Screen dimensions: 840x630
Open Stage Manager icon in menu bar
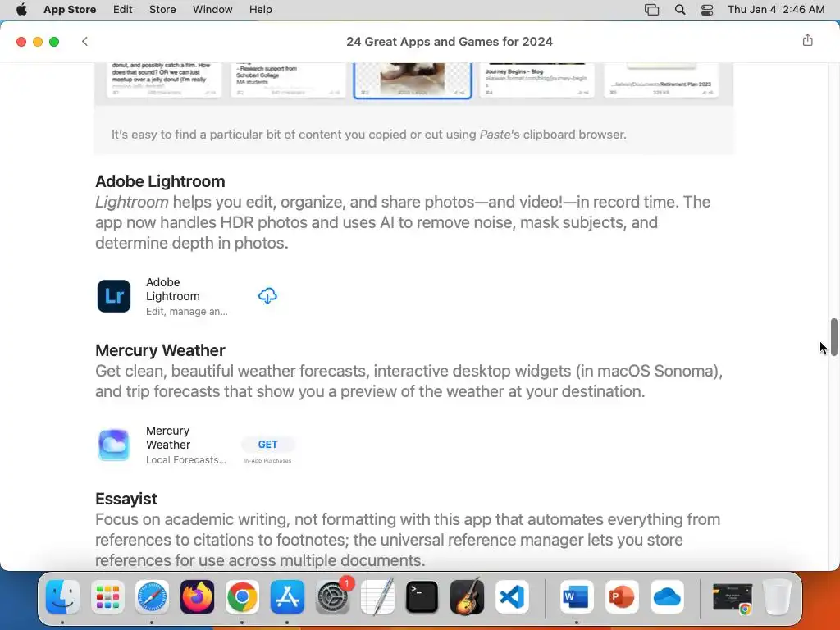point(651,10)
